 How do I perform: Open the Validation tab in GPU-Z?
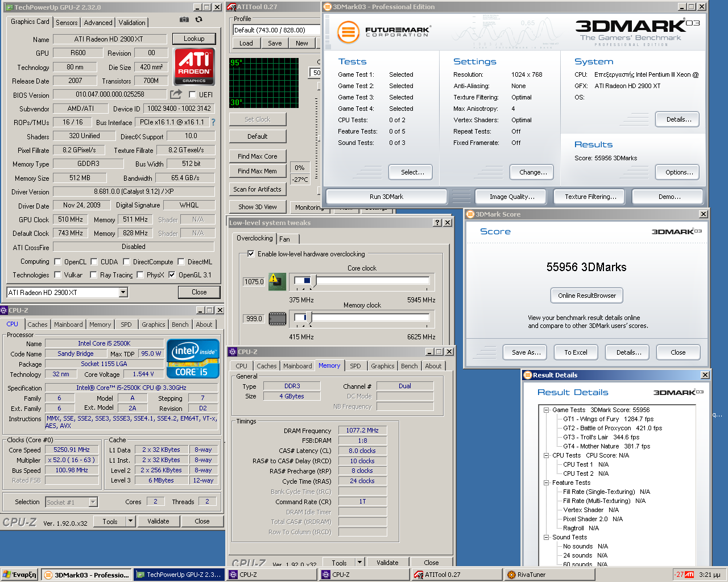pyautogui.click(x=132, y=23)
